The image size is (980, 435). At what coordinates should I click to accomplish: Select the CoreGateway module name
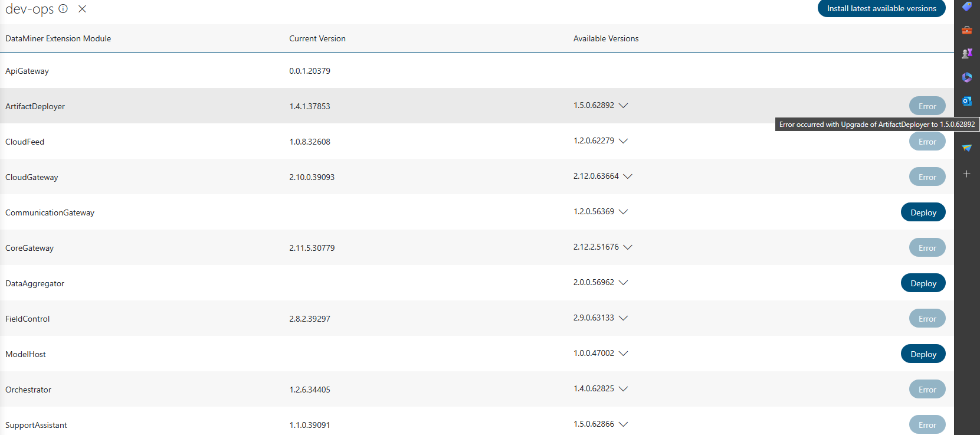pyautogui.click(x=30, y=248)
